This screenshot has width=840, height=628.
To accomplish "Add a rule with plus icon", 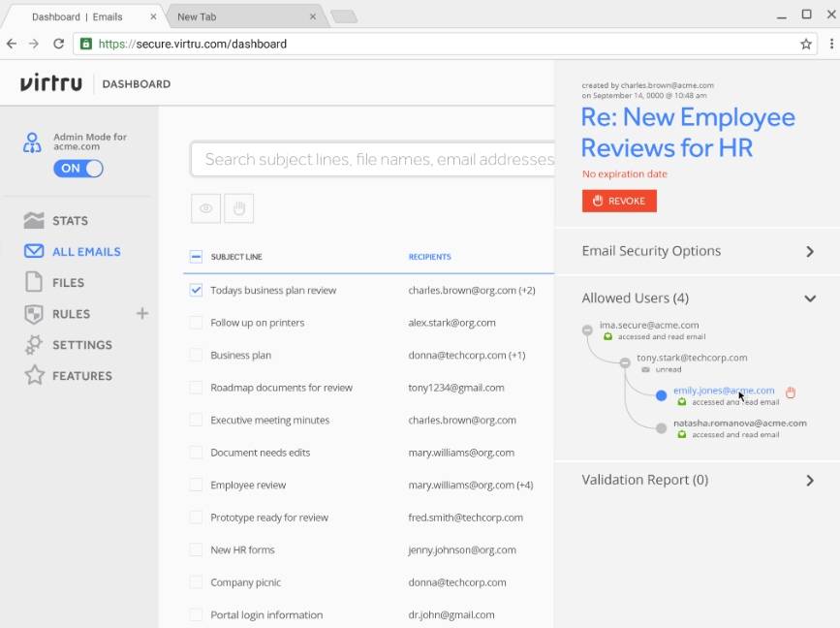I will [x=142, y=313].
